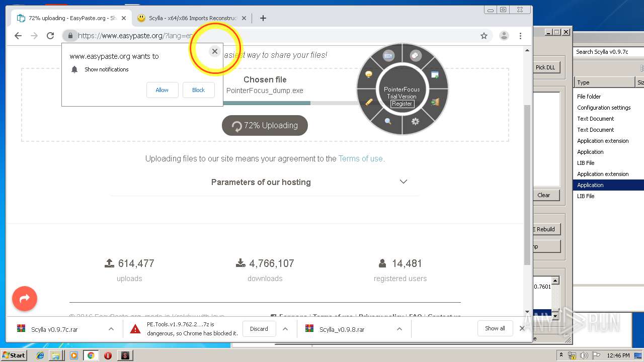
Task: Open PointerFocus settings gear
Action: (415, 121)
